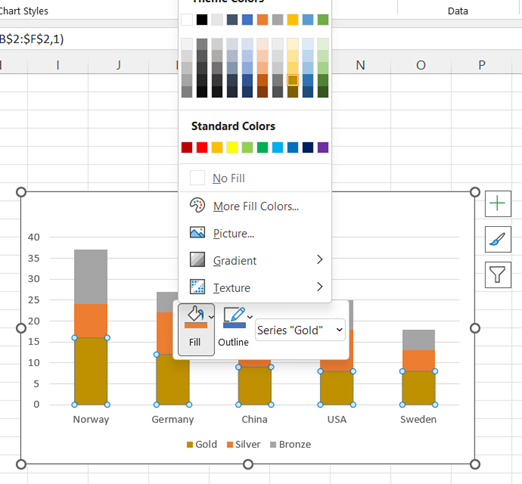Select the Norway silver orange segment
Screen dimensions: 522x484
point(91,321)
